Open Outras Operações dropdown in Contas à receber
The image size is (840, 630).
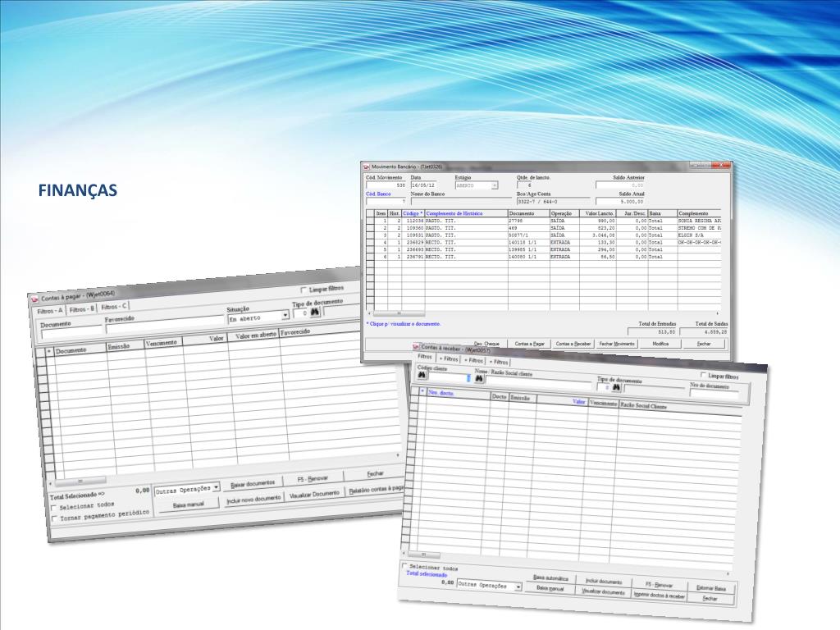tap(518, 587)
